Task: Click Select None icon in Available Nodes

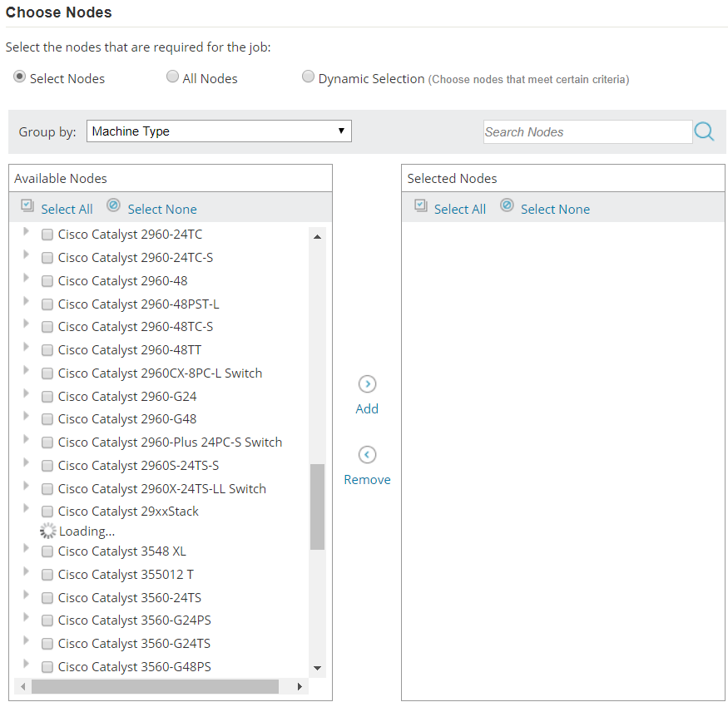Action: (x=113, y=205)
